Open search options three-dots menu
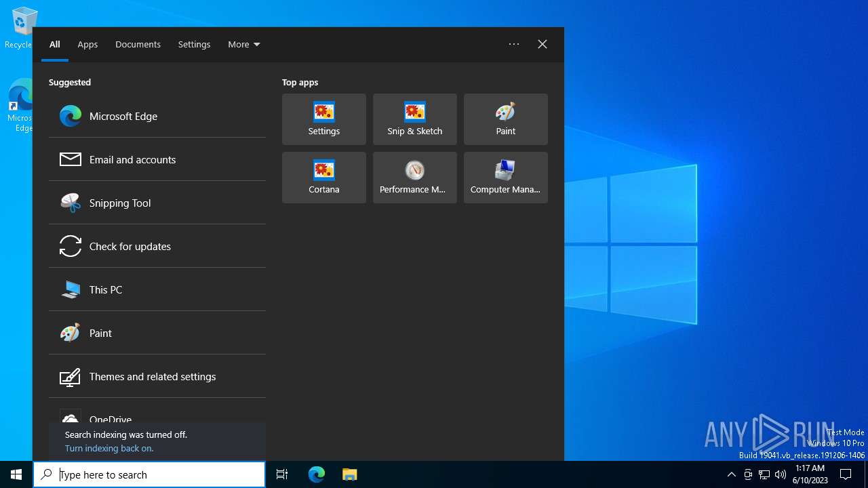 514,44
